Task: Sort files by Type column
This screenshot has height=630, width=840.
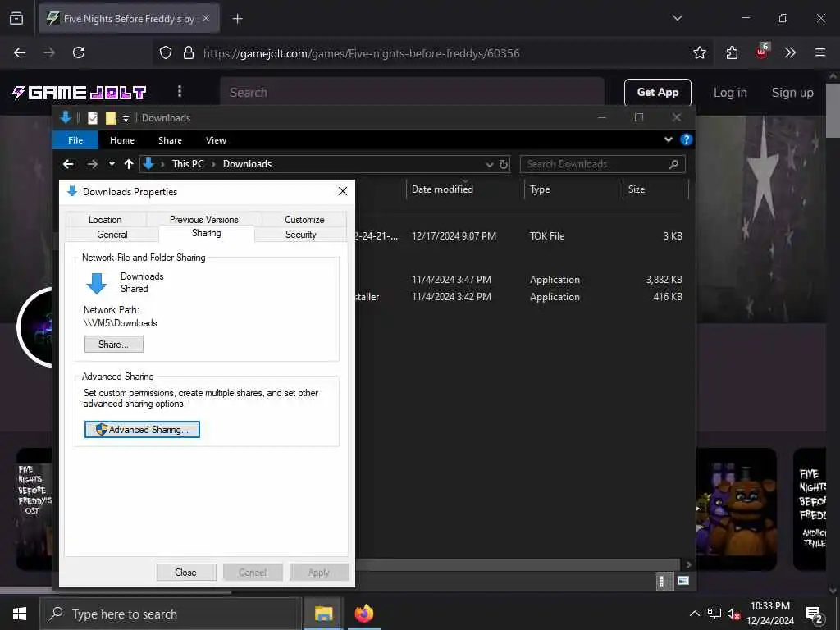Action: point(540,189)
